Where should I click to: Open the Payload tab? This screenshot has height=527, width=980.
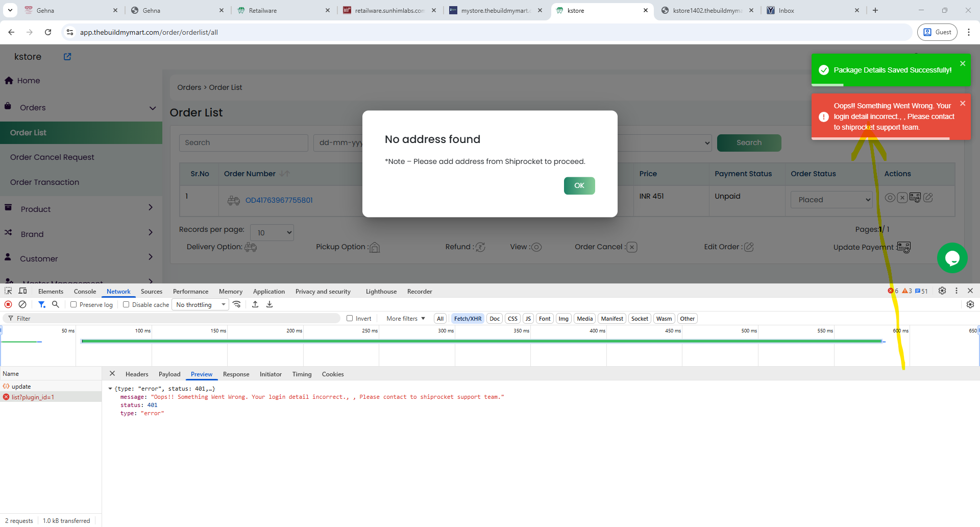(169, 374)
